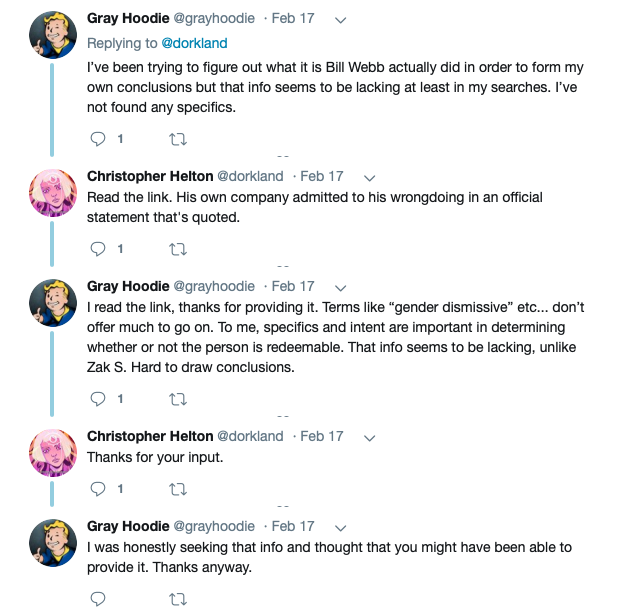Open Christopher Helton's profile name on second tweet
The width and height of the screenshot is (617, 613).
click(x=150, y=176)
